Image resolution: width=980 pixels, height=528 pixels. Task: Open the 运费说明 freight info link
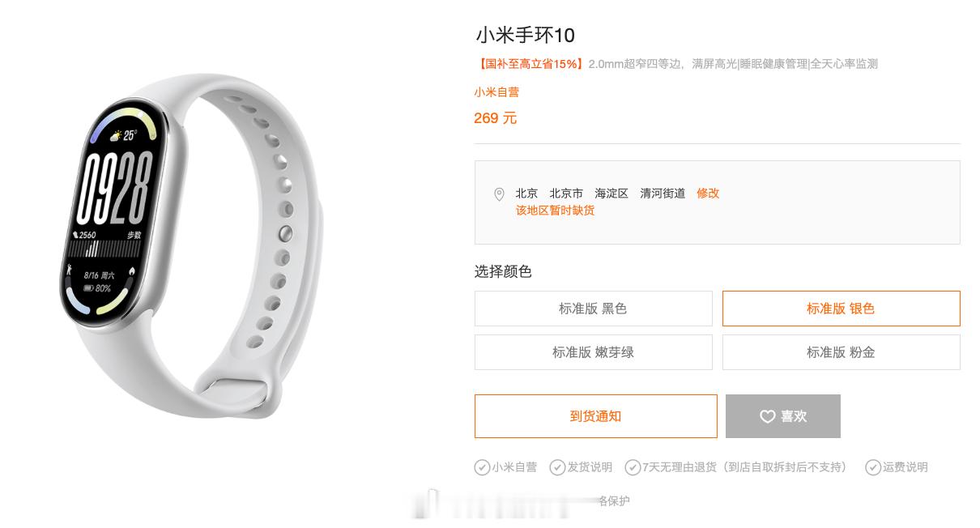(905, 467)
